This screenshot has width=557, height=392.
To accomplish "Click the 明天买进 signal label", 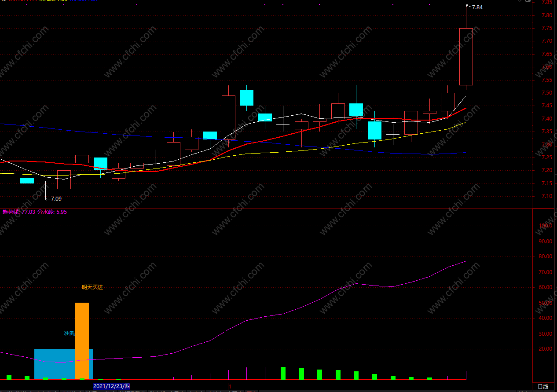I will coord(92,287).
